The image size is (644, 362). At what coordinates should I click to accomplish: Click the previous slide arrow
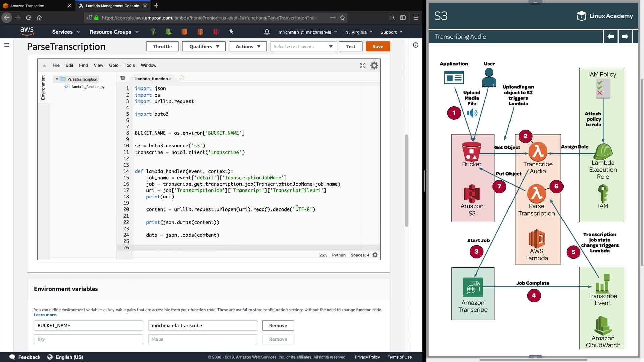click(610, 37)
